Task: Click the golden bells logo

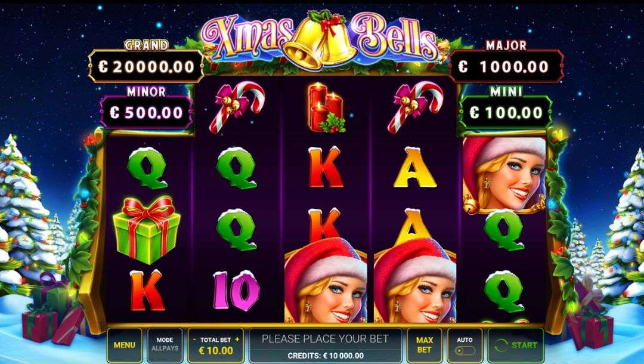Action: click(320, 39)
